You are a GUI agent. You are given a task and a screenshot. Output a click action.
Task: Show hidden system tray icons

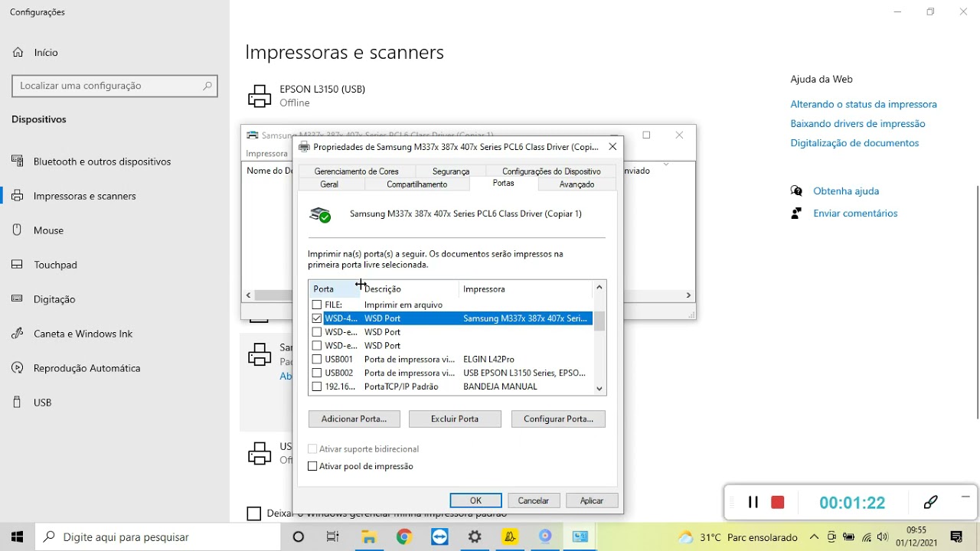[814, 537]
